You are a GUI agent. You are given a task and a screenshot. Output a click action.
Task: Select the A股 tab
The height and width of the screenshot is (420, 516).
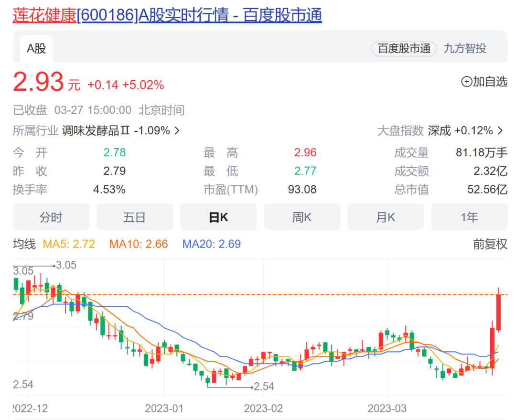coord(36,49)
